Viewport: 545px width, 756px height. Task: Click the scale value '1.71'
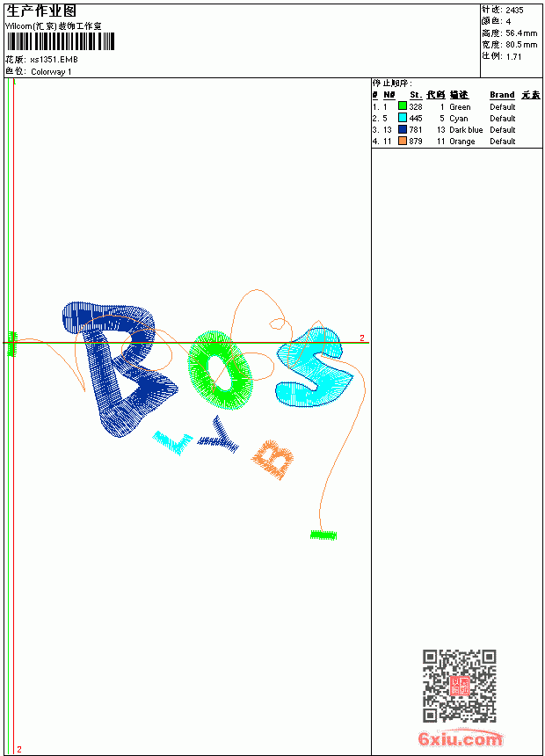click(514, 56)
